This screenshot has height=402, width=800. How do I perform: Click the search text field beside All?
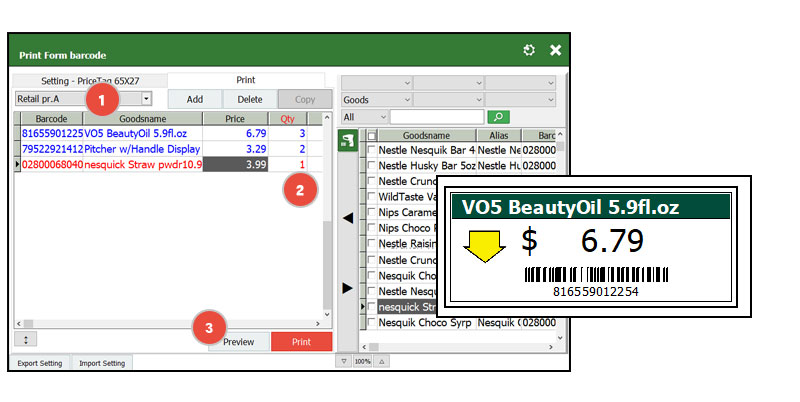tap(437, 117)
